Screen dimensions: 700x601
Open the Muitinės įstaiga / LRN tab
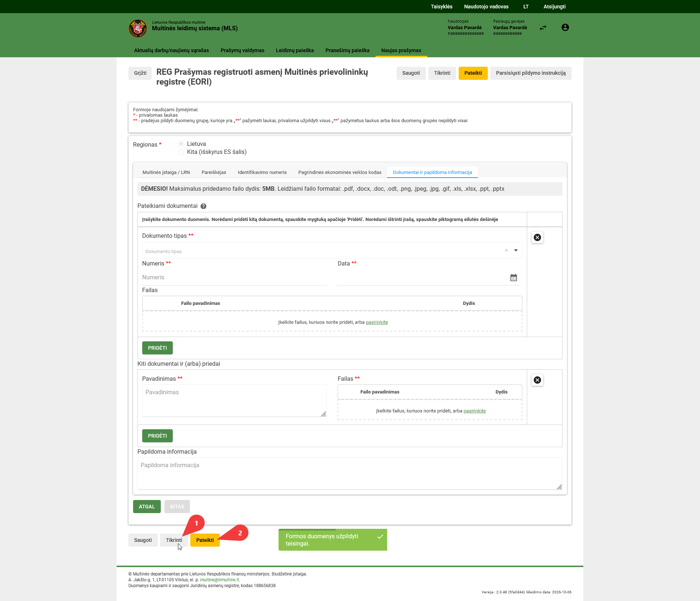(166, 172)
